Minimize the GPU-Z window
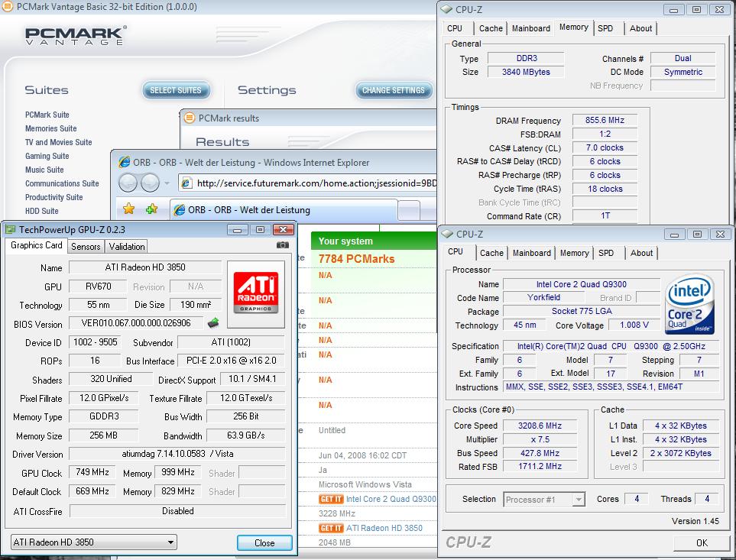Viewport: 736px width, 560px height. tap(238, 229)
